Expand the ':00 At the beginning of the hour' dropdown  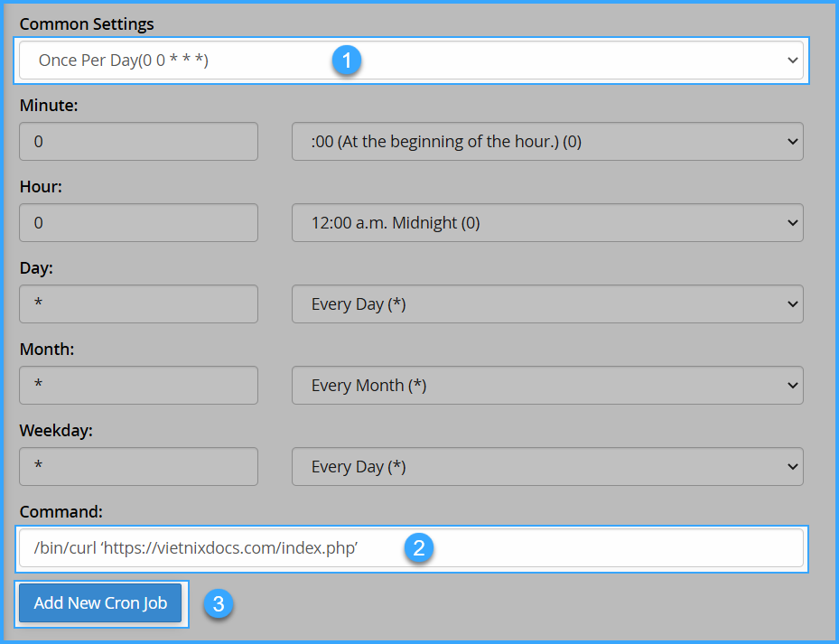pos(547,142)
